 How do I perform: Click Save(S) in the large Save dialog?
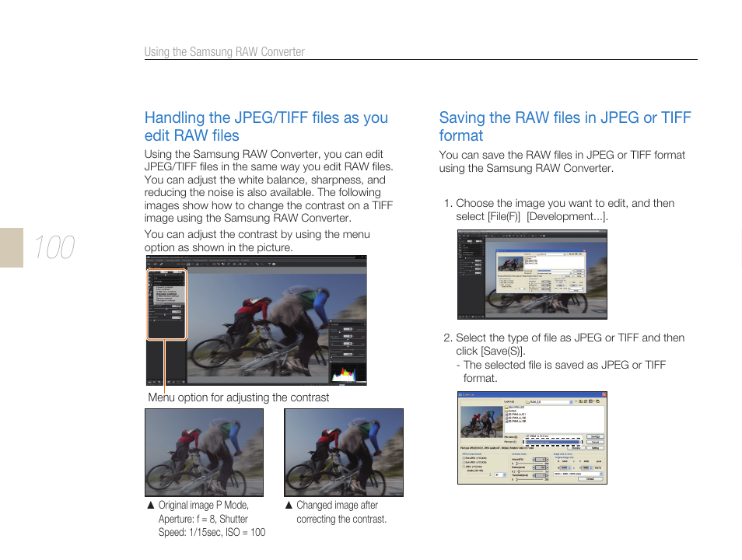click(595, 436)
